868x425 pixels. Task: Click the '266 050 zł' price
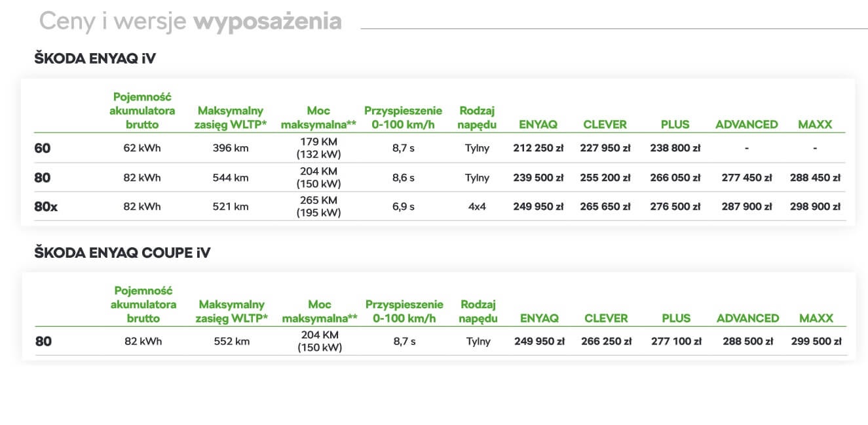675,177
